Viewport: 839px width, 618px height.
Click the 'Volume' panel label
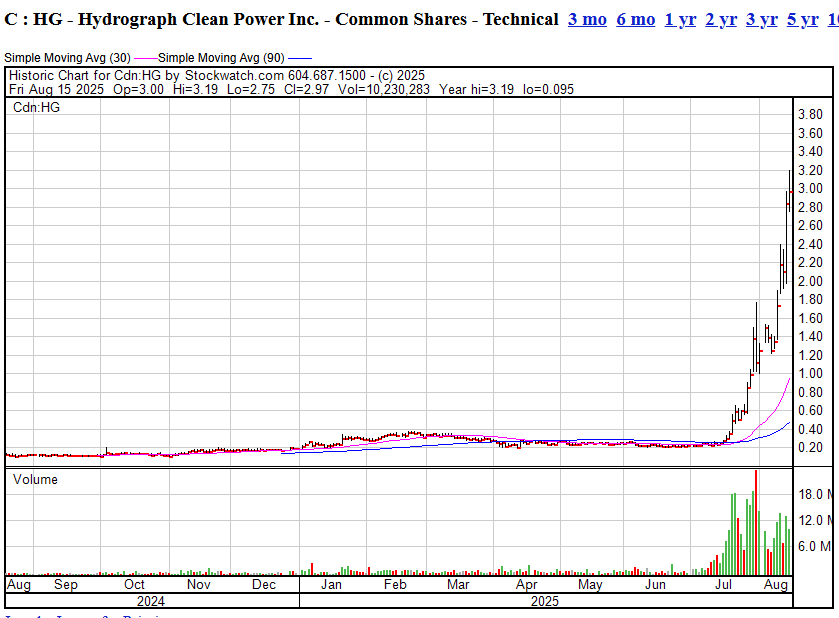pyautogui.click(x=35, y=479)
